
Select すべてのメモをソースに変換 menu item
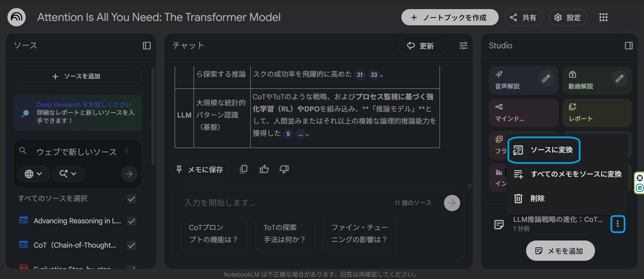coord(567,174)
